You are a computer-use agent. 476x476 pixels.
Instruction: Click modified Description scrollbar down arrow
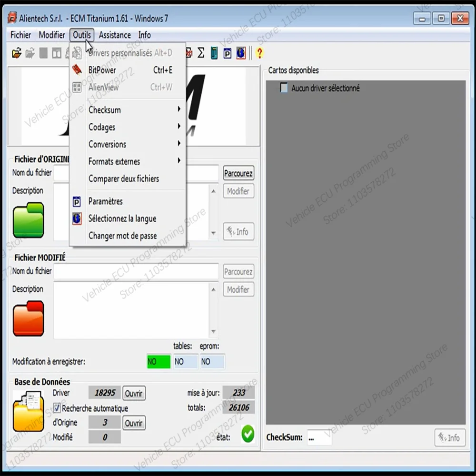[213, 331]
